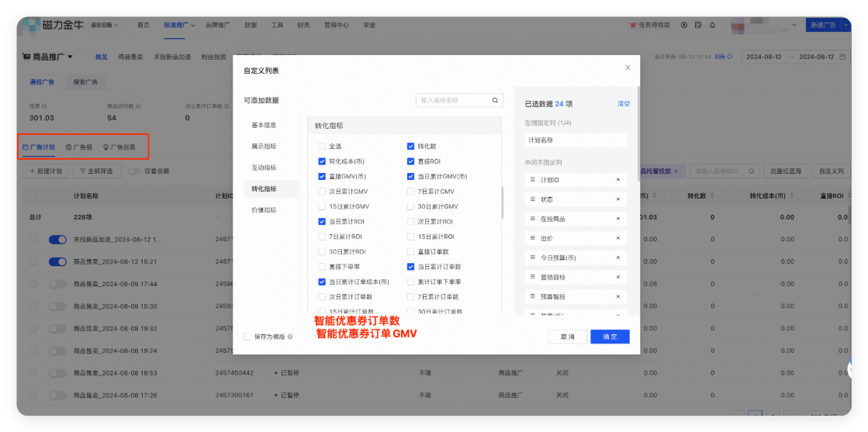Open the 品牌推广 menu
This screenshot has width=868, height=432.
pyautogui.click(x=217, y=25)
